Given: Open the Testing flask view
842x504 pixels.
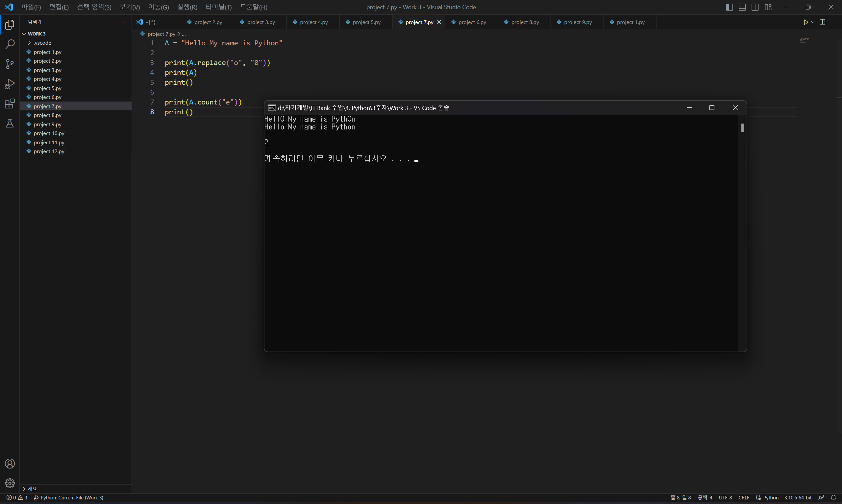Looking at the screenshot, I should 10,123.
